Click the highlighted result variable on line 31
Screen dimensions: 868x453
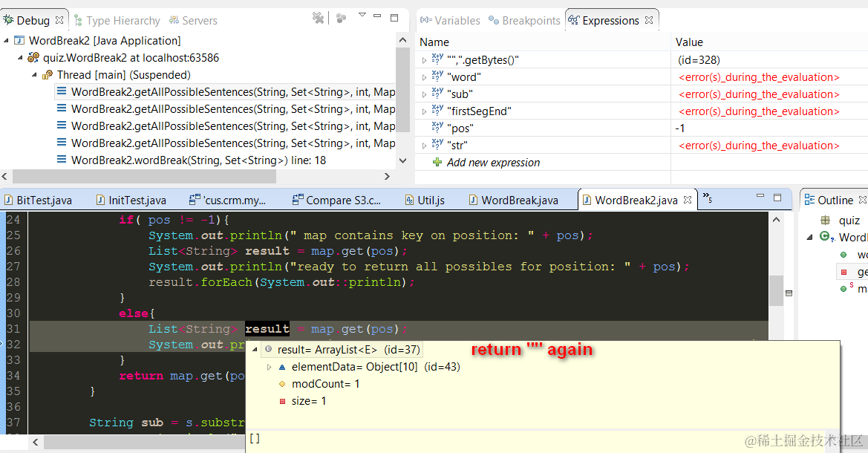(x=267, y=329)
